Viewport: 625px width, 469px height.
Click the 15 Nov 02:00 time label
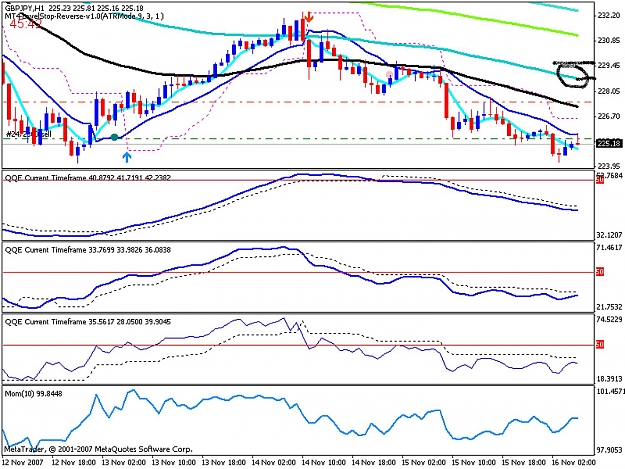point(424,463)
